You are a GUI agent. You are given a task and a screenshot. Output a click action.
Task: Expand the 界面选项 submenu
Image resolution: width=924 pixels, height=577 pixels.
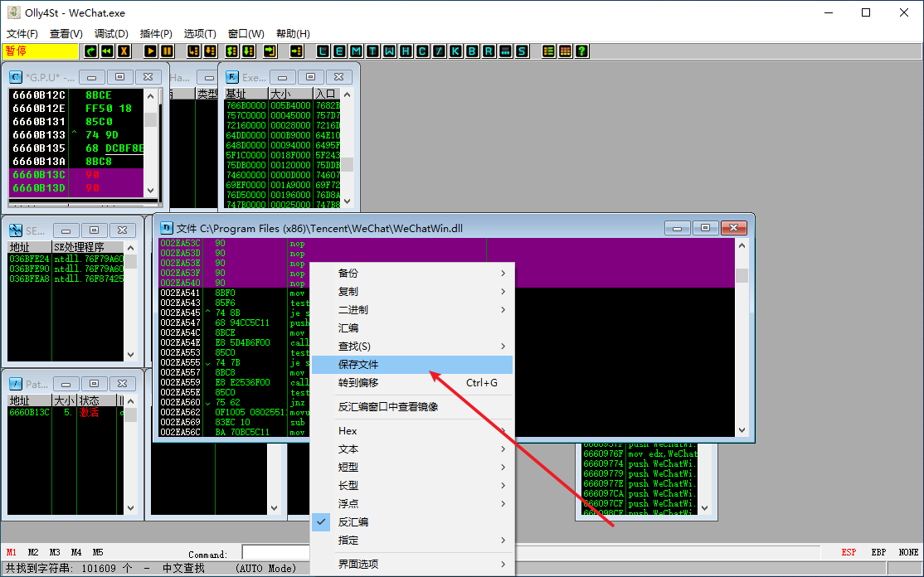(412, 564)
